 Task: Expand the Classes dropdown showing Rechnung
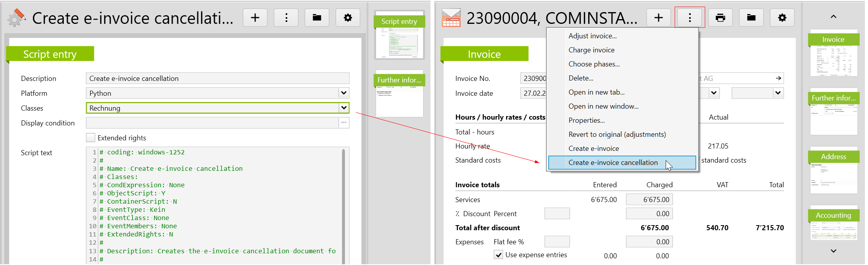pos(344,108)
